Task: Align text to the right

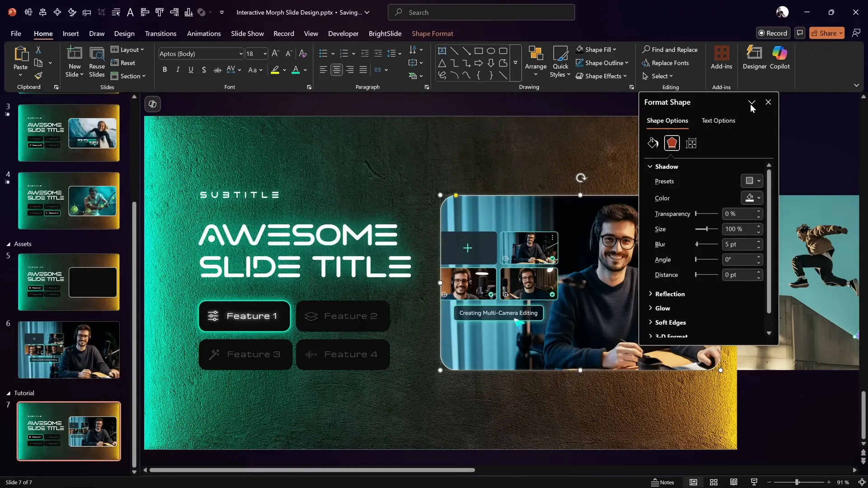Action: [350, 70]
